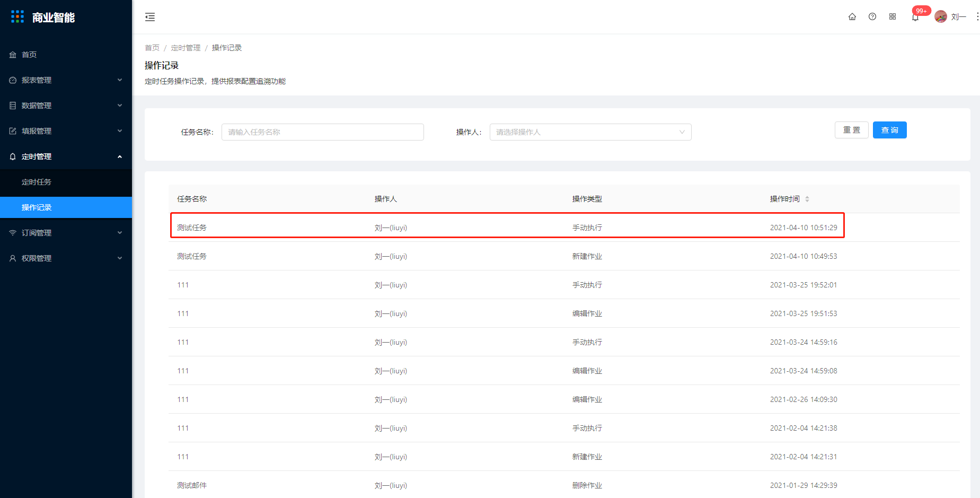
Task: Open the 数据管理 sidebar menu
Action: click(x=66, y=106)
